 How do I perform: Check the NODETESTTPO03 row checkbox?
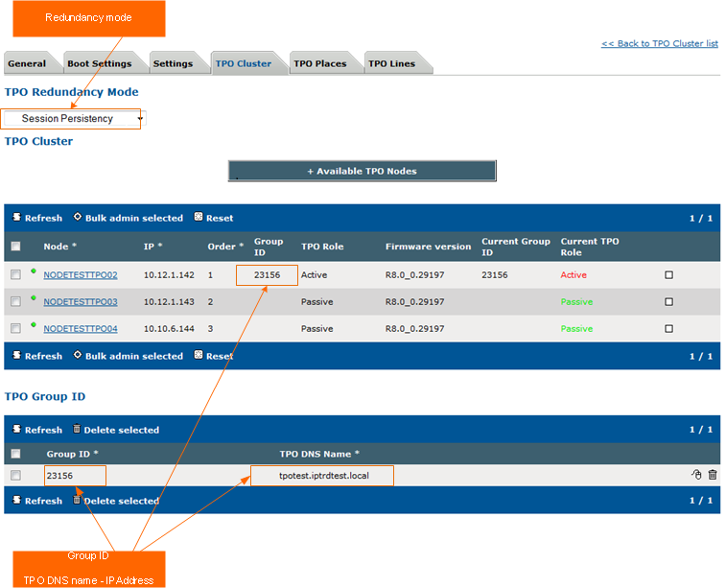pos(15,302)
